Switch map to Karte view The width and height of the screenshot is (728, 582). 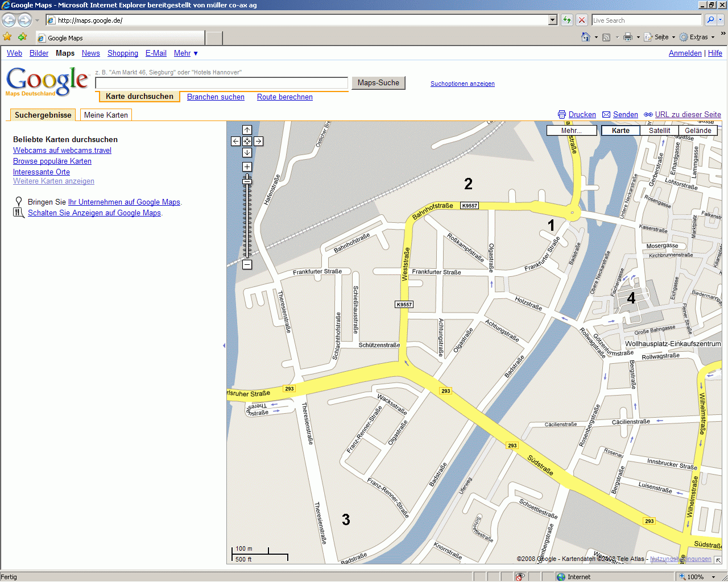pyautogui.click(x=621, y=130)
